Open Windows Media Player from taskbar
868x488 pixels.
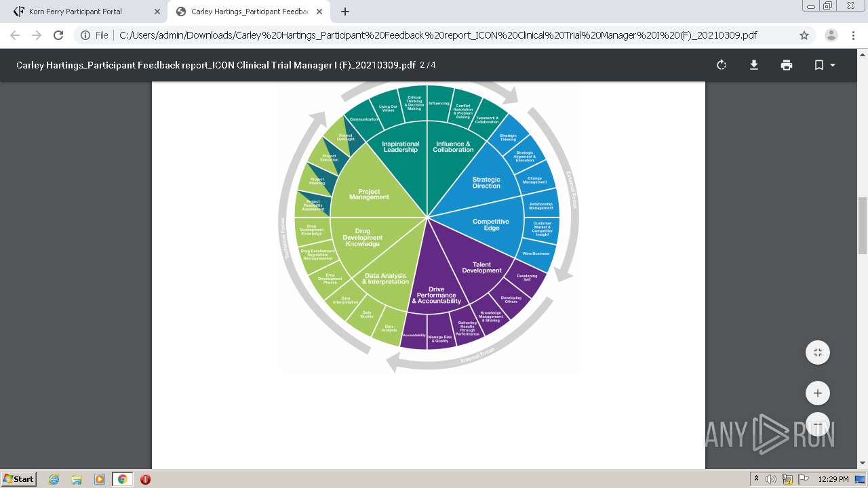point(100,479)
